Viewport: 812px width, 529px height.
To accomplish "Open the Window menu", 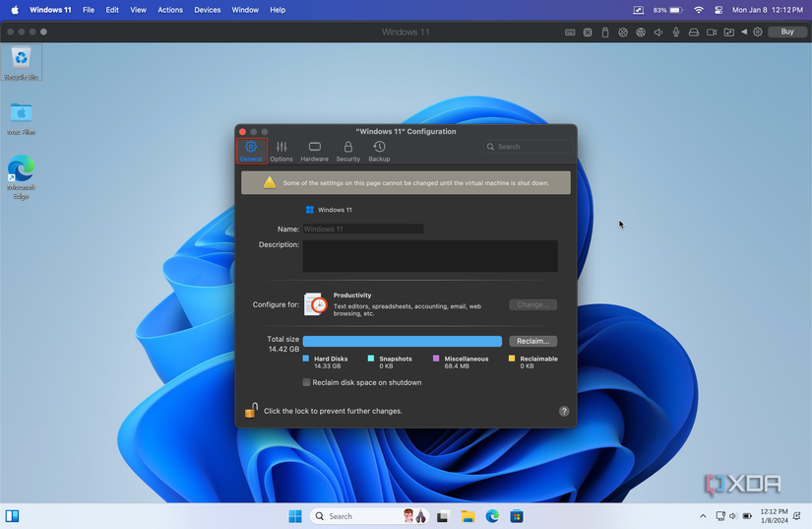I will pos(245,10).
